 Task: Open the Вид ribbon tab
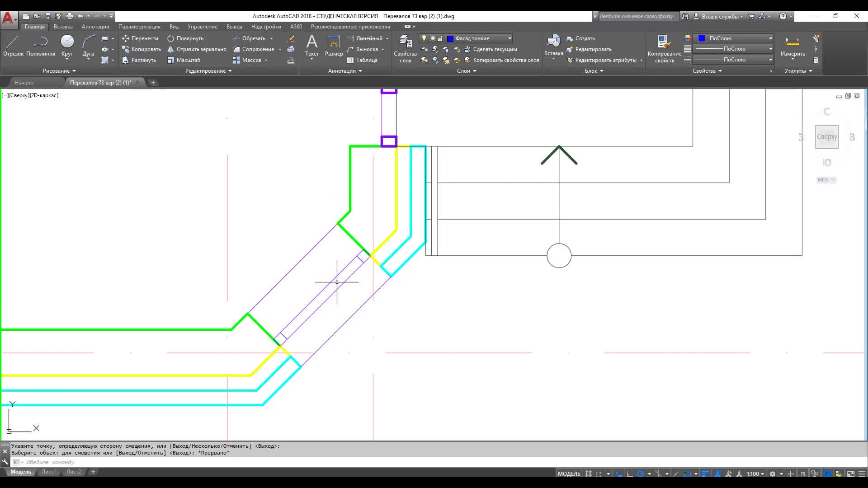coord(174,27)
